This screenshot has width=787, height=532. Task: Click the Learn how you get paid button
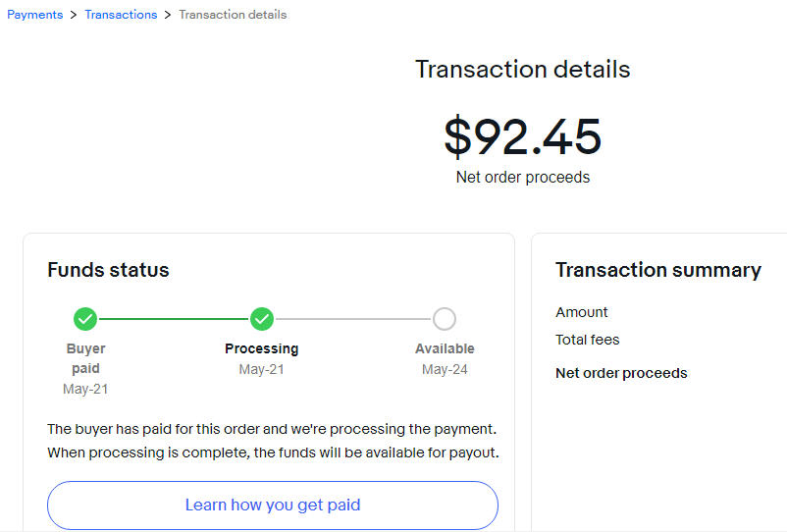[x=273, y=505]
